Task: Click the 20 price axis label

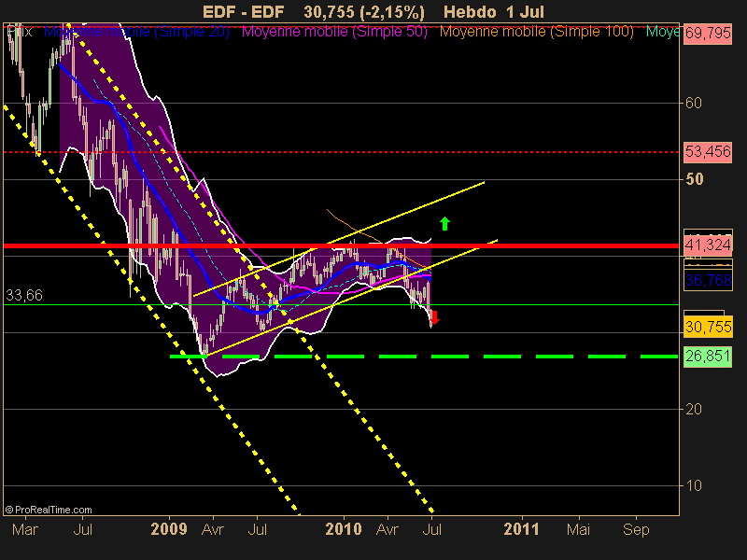Action: (x=694, y=409)
